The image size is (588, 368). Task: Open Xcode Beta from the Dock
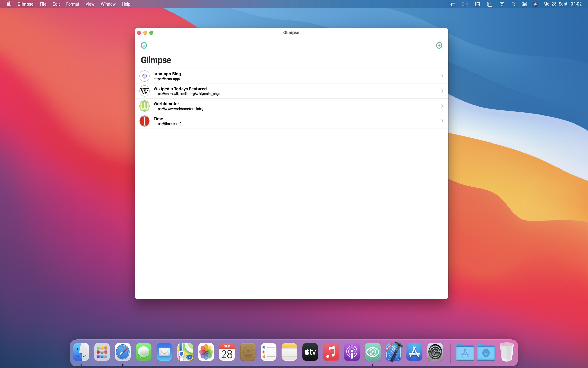(x=394, y=352)
